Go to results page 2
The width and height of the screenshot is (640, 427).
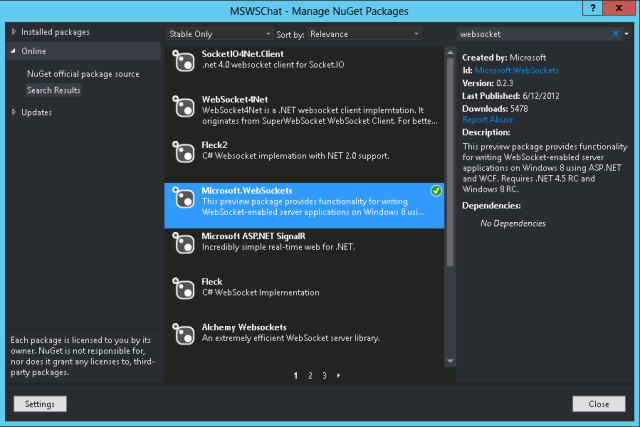310,376
